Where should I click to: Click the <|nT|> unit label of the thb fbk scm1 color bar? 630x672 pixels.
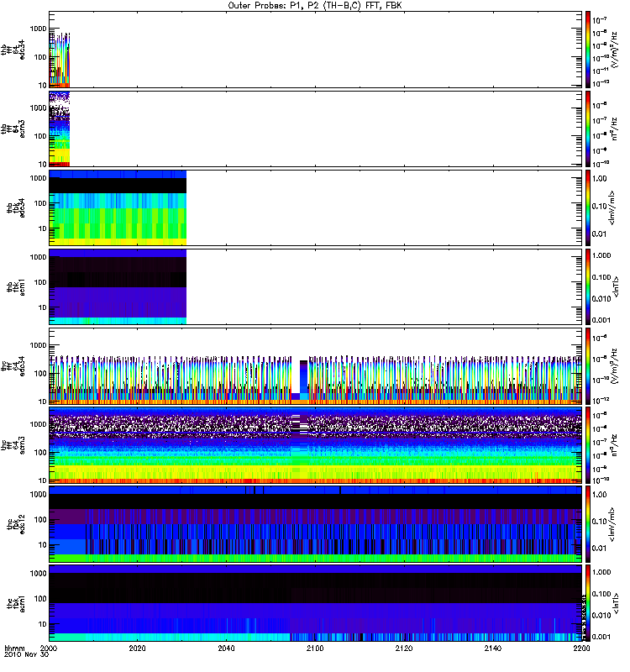pos(616,286)
